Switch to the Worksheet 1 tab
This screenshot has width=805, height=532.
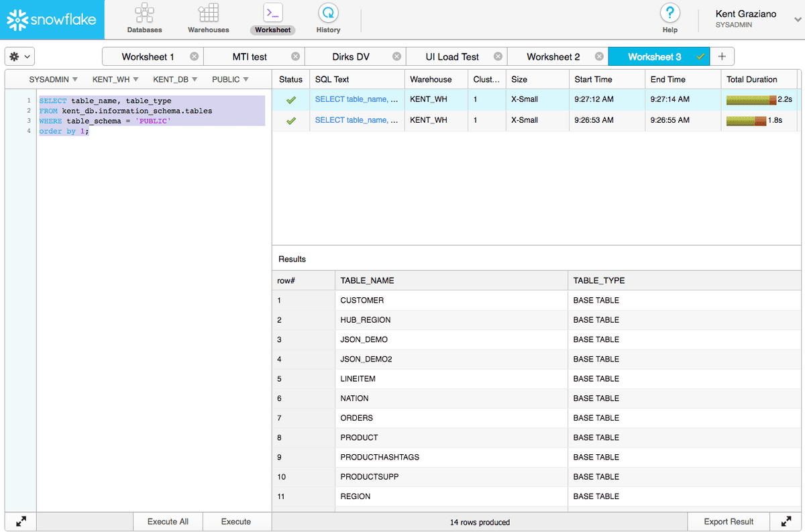[148, 56]
